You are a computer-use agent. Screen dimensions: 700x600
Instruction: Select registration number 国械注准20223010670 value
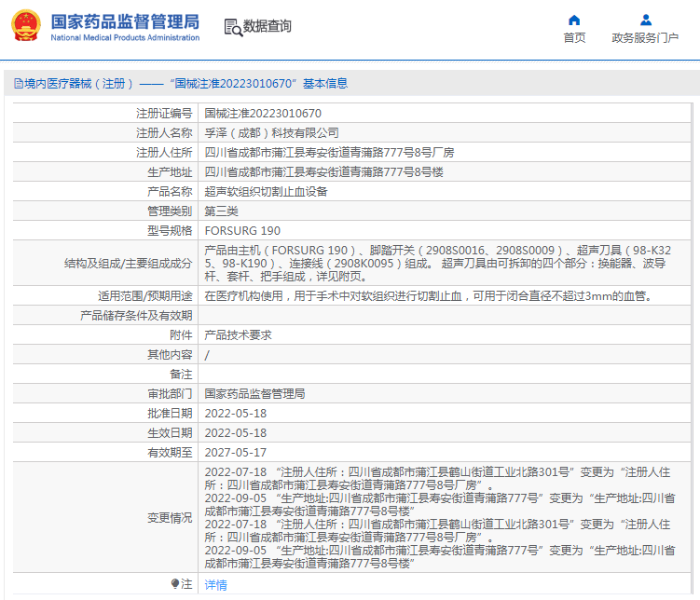[x=263, y=114]
